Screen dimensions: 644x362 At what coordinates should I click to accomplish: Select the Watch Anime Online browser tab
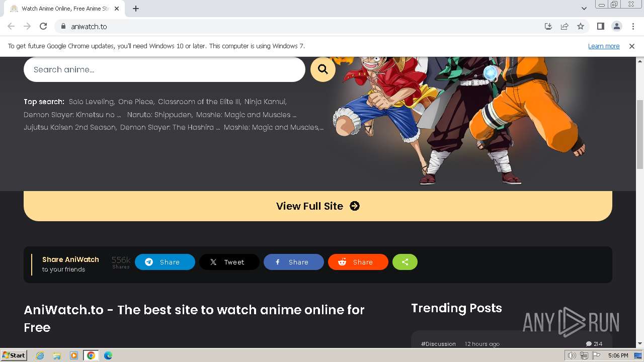tap(64, 9)
